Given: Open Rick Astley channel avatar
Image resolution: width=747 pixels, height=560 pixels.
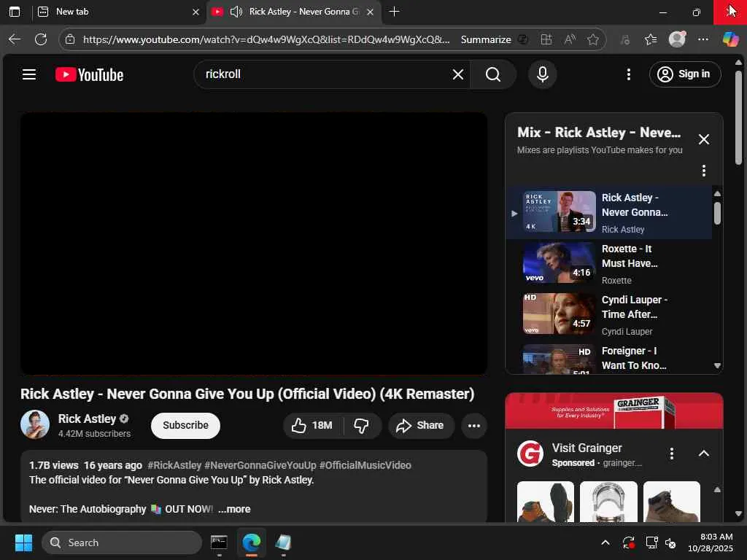Looking at the screenshot, I should coord(35,424).
